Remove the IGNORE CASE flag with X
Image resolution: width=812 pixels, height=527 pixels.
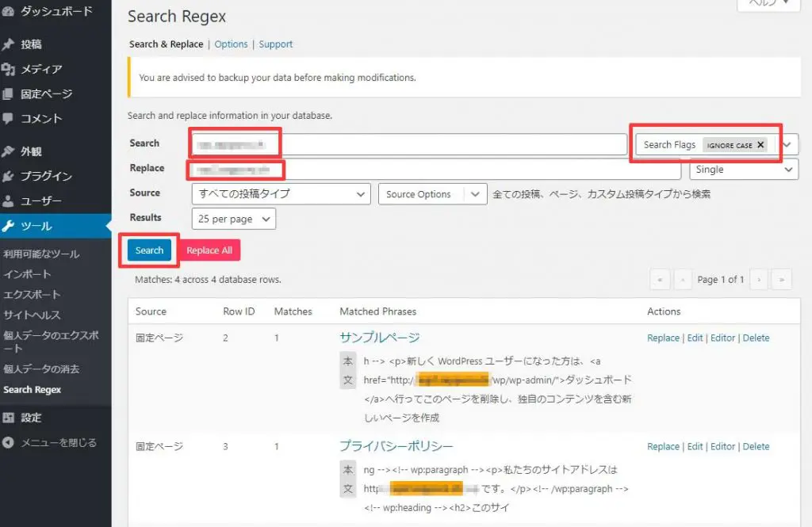pyautogui.click(x=760, y=145)
